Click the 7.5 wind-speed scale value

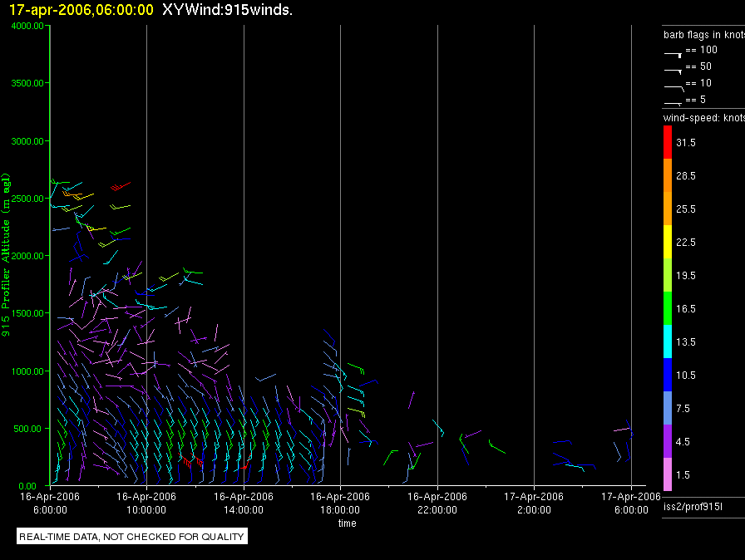pyautogui.click(x=683, y=409)
